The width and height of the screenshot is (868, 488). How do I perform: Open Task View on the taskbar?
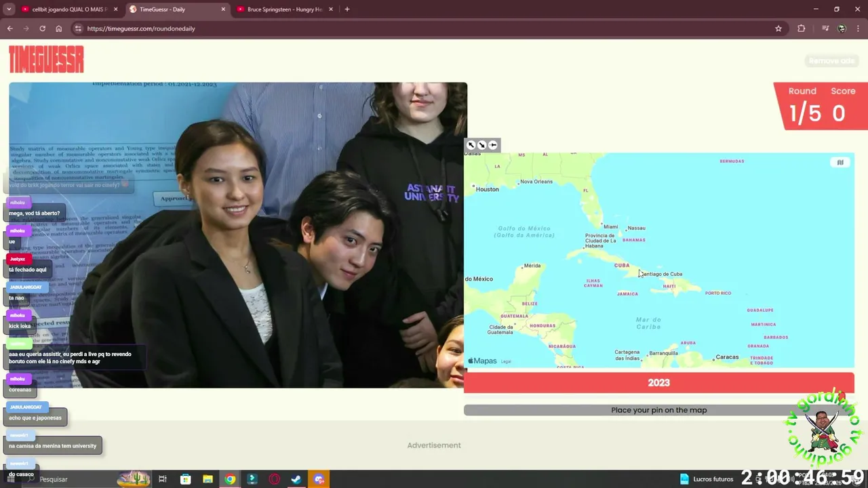click(163, 479)
